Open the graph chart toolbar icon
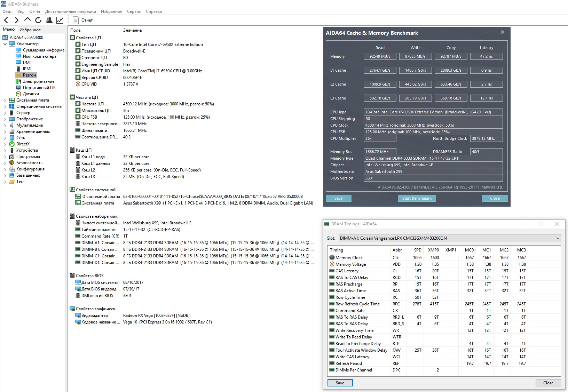Screen dimensions: 568x392 pos(60,20)
